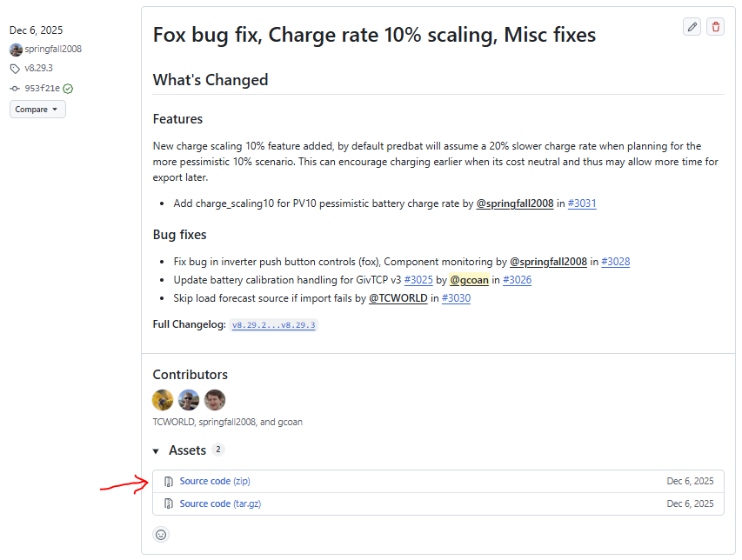Click the smiley add reaction icon

click(x=161, y=534)
